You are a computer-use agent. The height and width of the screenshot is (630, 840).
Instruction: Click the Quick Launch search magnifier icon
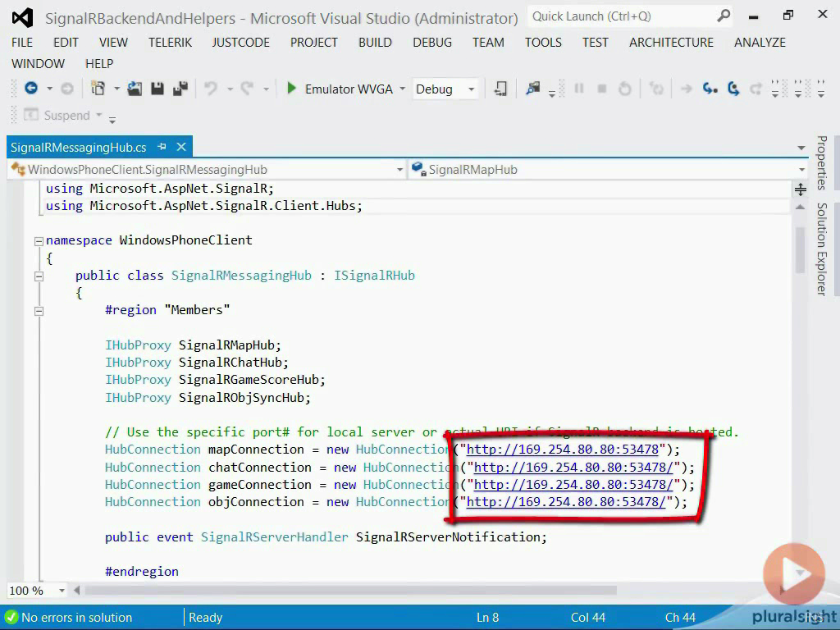pyautogui.click(x=724, y=16)
